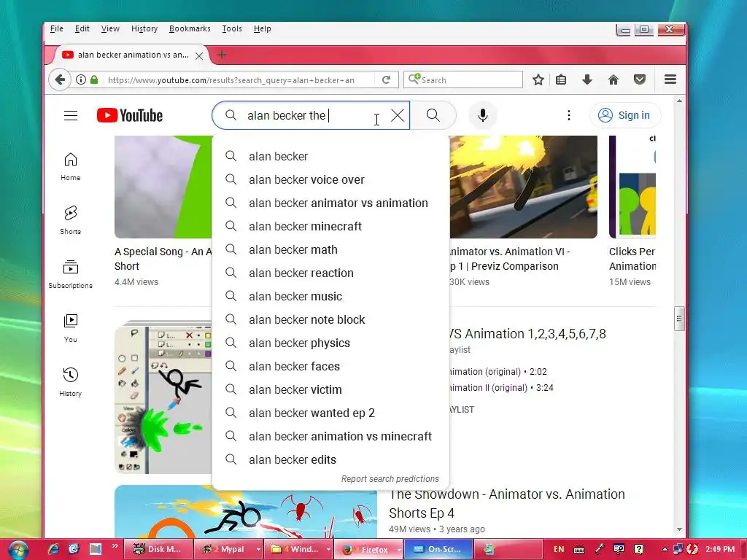Expand the Mypal taskbar group arrow

258,549
